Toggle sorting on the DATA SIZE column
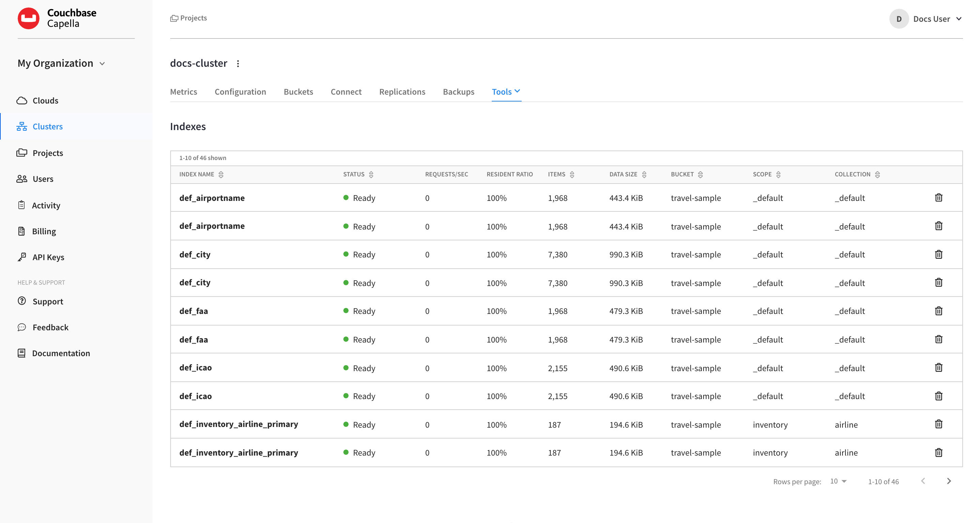980x523 pixels. tap(644, 174)
